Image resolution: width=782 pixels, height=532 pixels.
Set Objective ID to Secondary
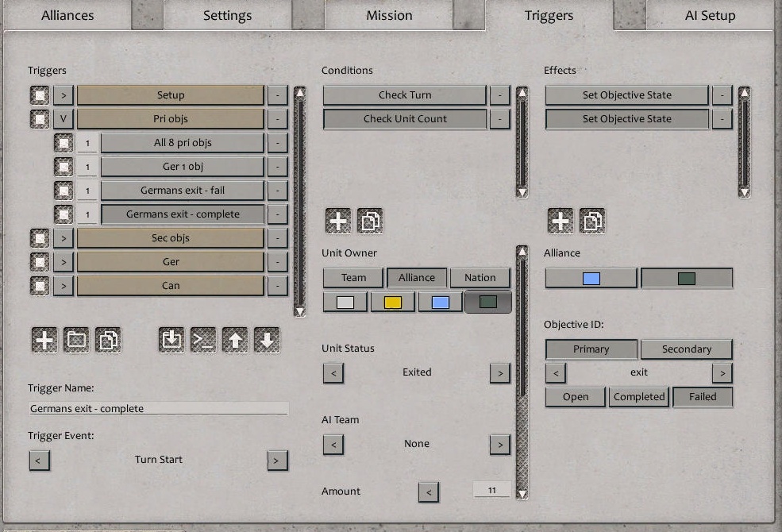pyautogui.click(x=686, y=349)
